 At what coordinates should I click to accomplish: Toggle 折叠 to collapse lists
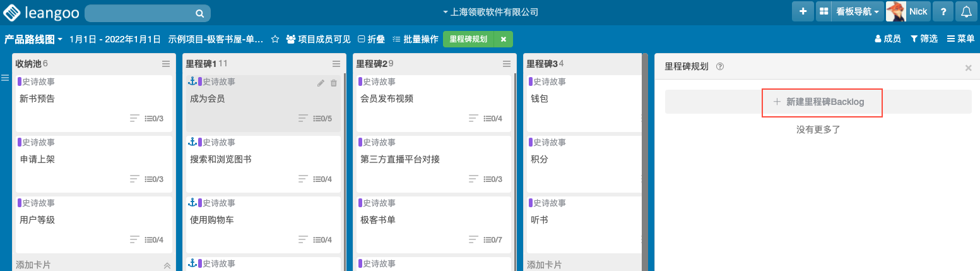click(371, 39)
